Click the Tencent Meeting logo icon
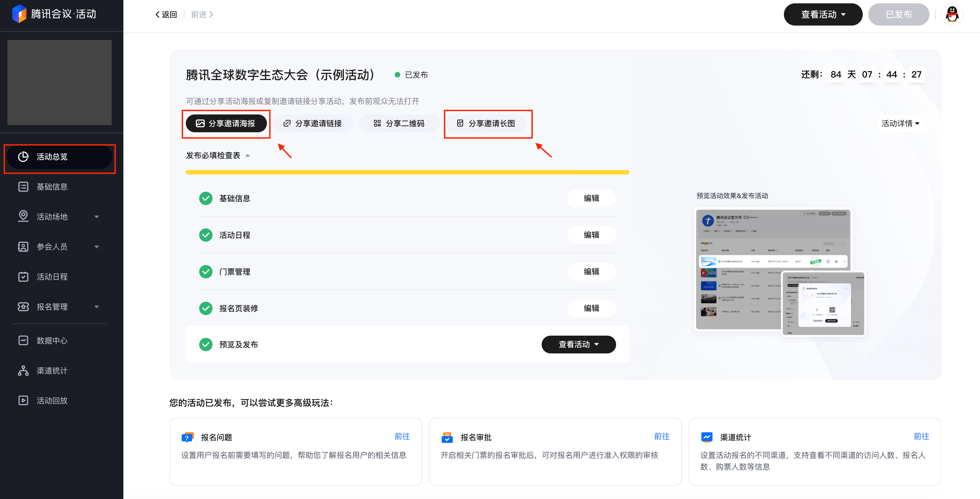980x499 pixels. coord(19,14)
